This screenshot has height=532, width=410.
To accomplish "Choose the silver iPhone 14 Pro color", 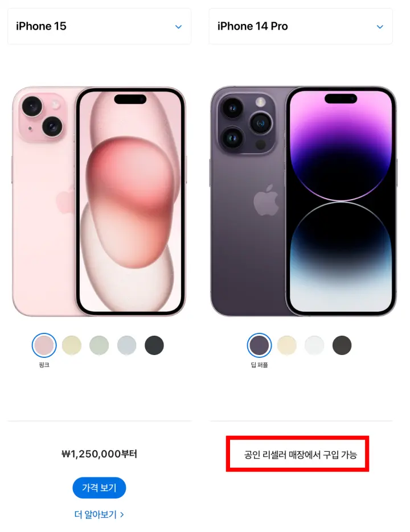I will coord(314,345).
